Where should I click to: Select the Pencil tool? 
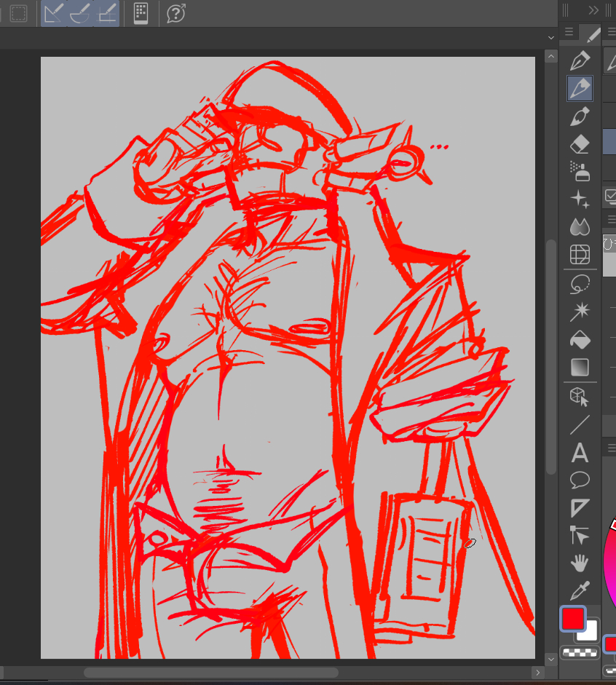coord(580,88)
